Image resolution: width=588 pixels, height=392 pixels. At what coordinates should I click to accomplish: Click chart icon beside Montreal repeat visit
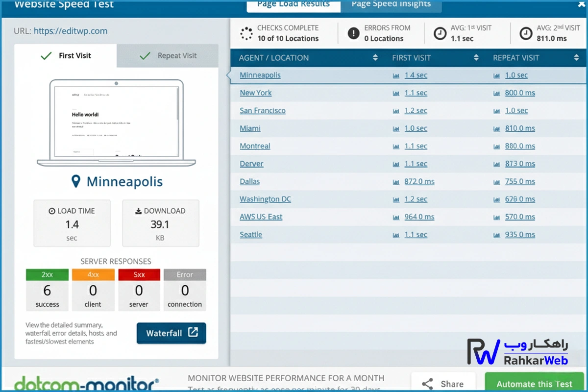[x=497, y=147]
